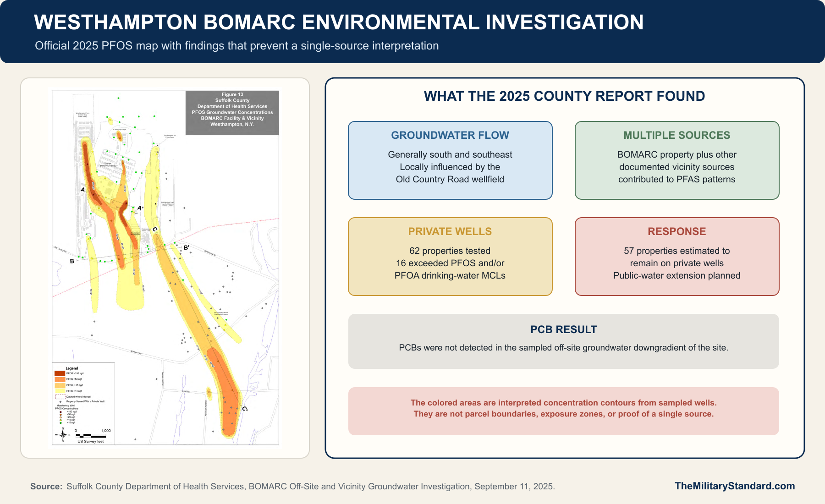This screenshot has width=825, height=504.
Task: Click 'PFOA drinking-water MCLs' line
Action: [x=450, y=275]
